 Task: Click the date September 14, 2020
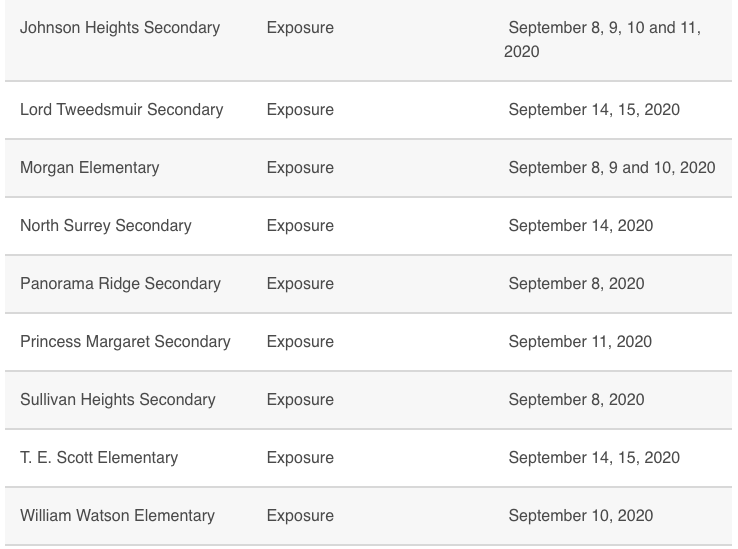click(581, 226)
